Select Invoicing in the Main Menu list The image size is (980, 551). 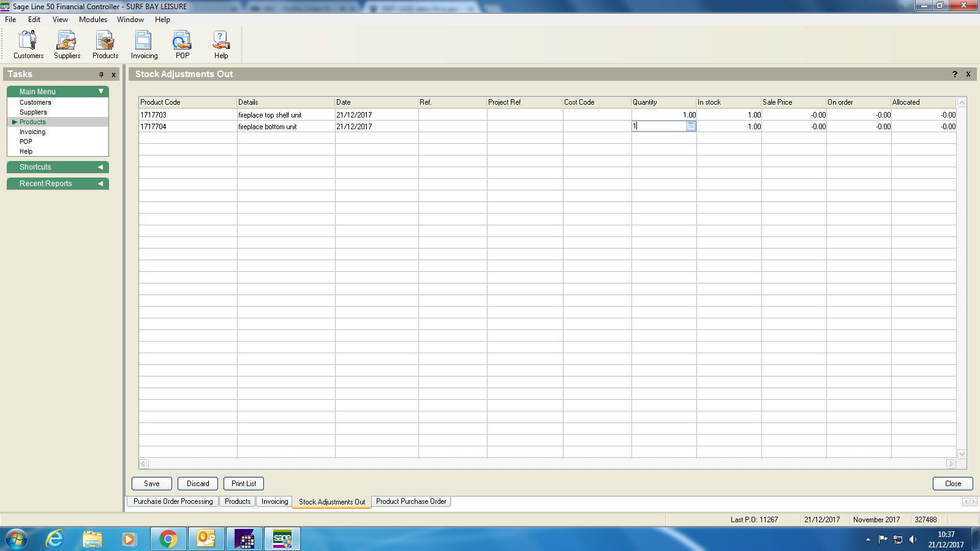click(32, 132)
